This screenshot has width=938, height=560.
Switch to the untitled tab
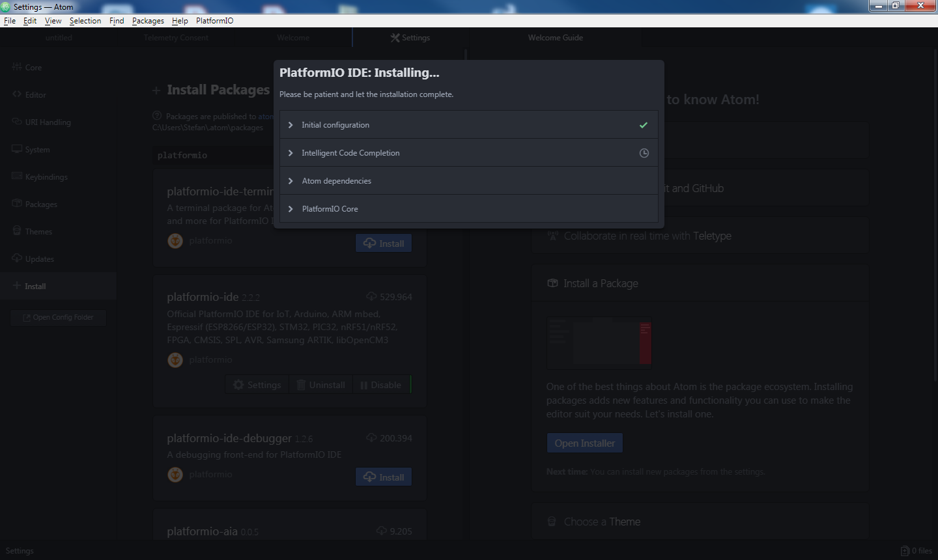59,38
